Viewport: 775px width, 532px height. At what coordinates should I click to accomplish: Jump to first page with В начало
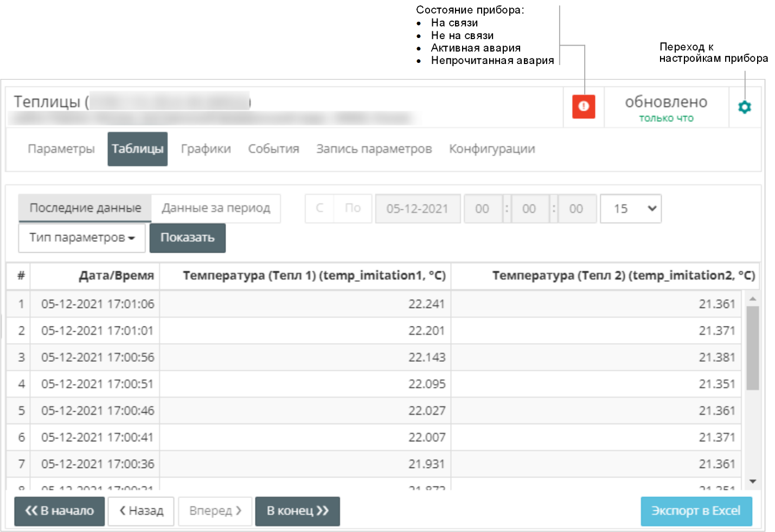tap(60, 511)
